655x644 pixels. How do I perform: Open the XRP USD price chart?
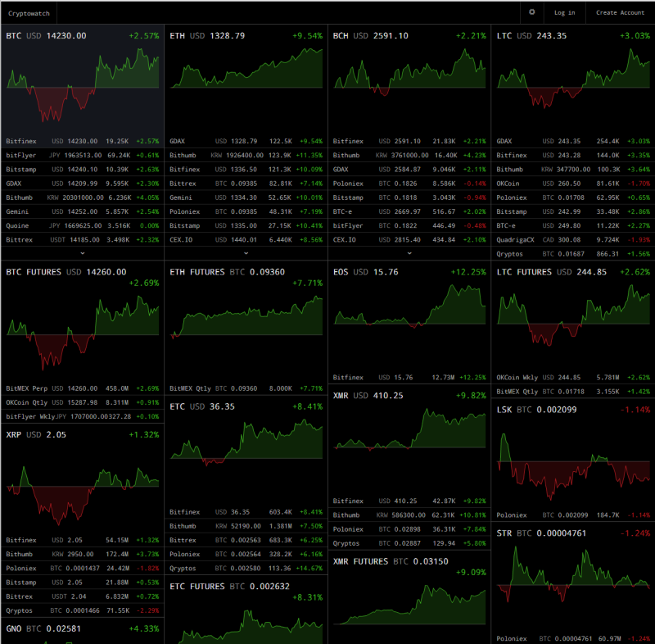click(83, 495)
